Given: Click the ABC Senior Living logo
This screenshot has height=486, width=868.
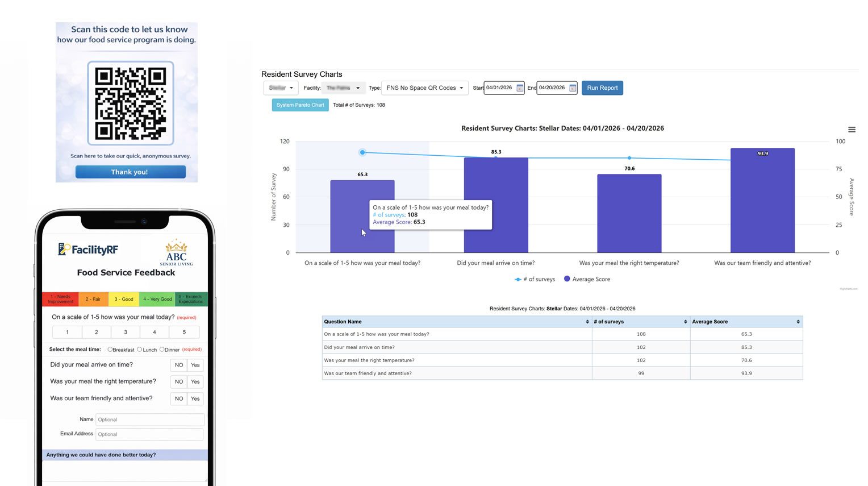Looking at the screenshot, I should [176, 253].
